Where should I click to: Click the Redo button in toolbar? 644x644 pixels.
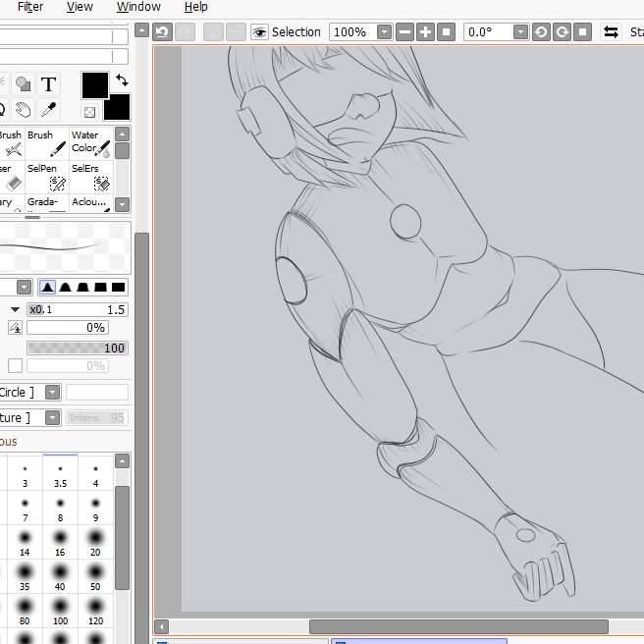[185, 32]
